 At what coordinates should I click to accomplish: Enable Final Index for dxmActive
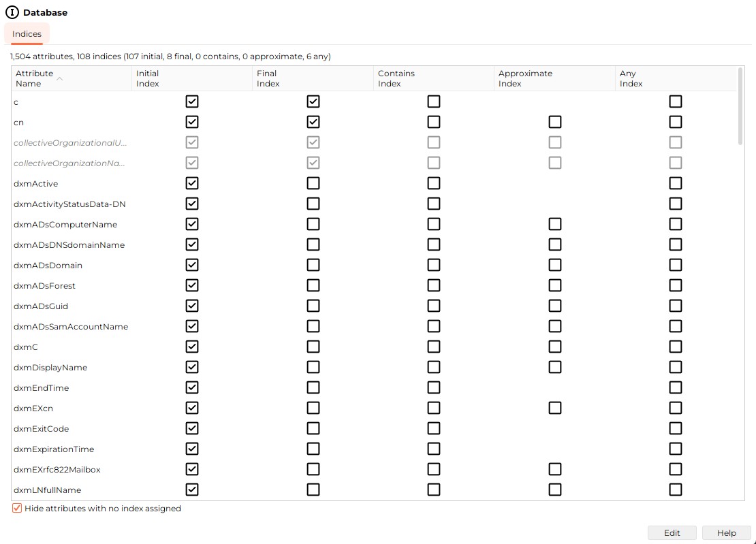click(x=313, y=183)
